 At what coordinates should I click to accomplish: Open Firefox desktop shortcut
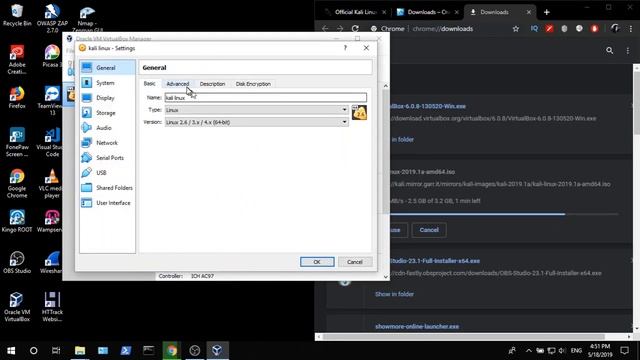(17, 98)
